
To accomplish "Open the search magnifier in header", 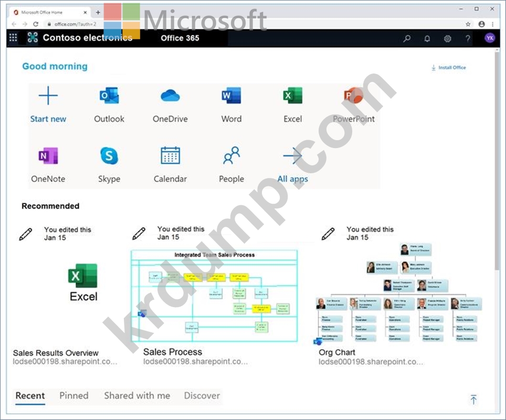I will (407, 39).
